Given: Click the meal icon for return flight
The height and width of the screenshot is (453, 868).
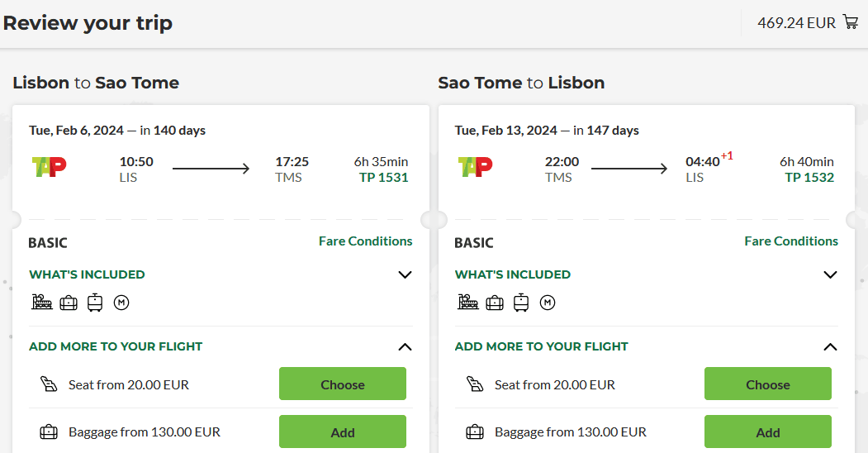Looking at the screenshot, I should click(468, 303).
